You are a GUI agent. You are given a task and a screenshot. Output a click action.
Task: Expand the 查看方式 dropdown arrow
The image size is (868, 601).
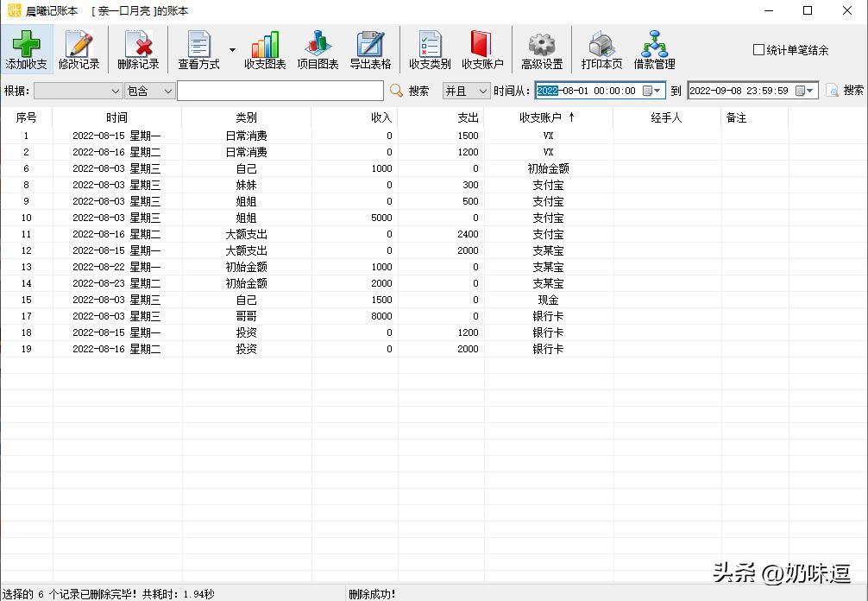point(232,50)
